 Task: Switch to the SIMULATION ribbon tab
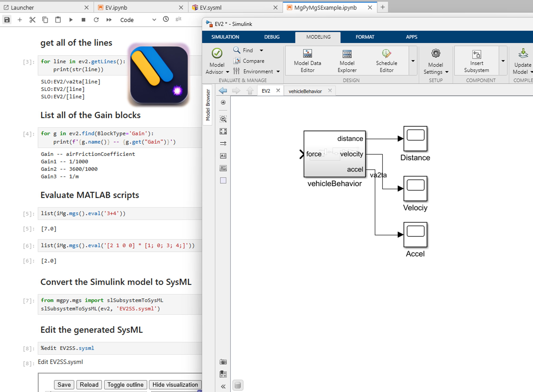pyautogui.click(x=225, y=37)
